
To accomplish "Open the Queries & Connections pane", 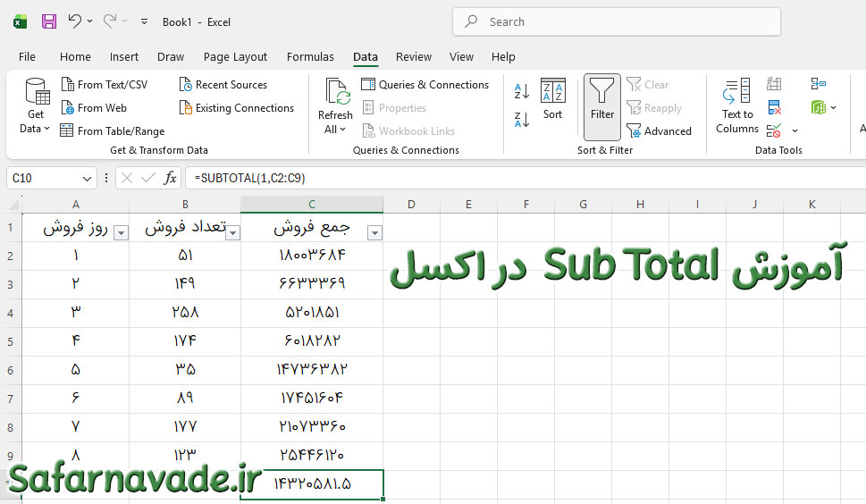I will pyautogui.click(x=425, y=85).
